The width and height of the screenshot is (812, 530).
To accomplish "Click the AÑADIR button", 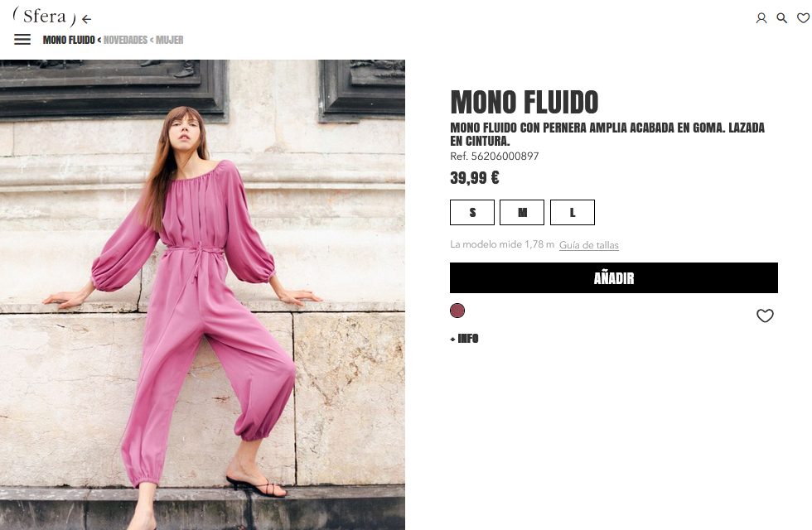I will click(x=614, y=278).
